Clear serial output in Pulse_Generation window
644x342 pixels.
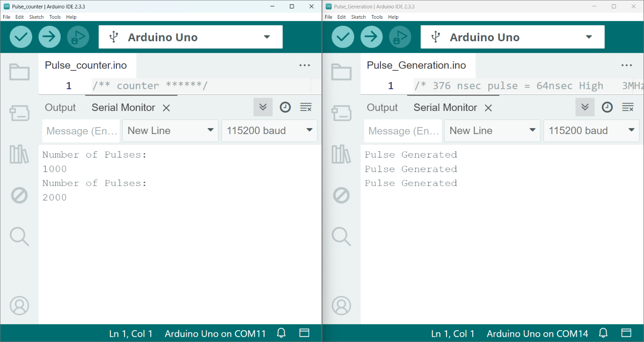click(628, 107)
